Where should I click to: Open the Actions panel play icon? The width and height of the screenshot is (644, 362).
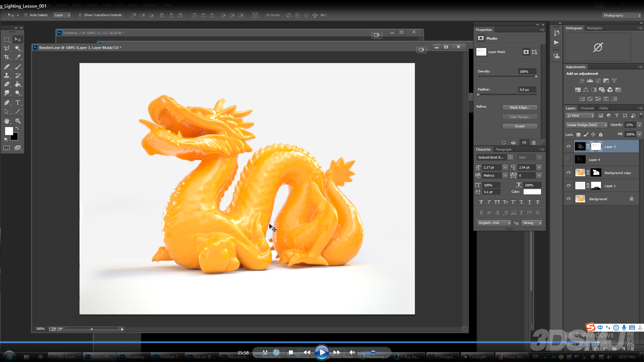tap(556, 42)
